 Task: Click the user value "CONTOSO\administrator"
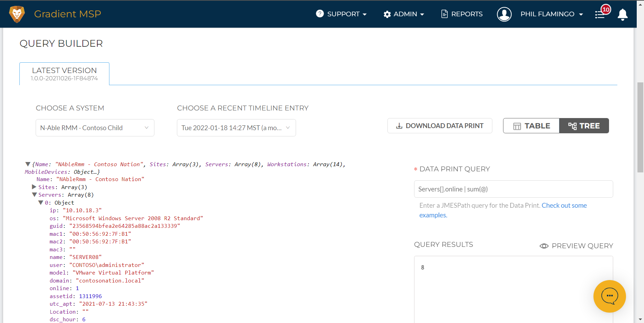tap(107, 265)
